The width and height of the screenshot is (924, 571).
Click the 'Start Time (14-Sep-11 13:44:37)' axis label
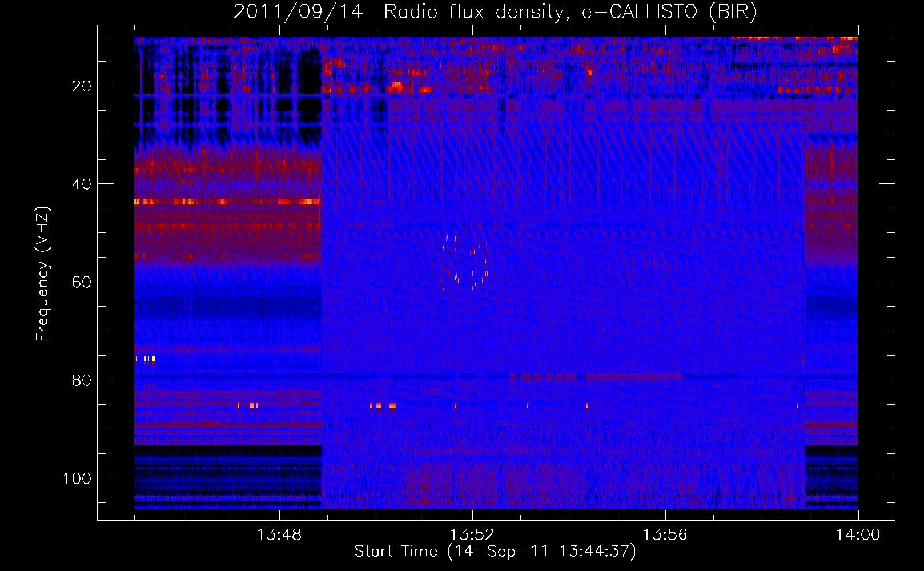click(495, 552)
